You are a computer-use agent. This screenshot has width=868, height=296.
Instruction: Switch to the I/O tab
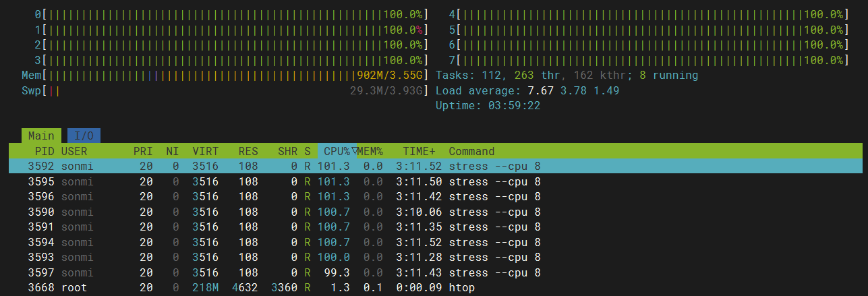pos(84,136)
